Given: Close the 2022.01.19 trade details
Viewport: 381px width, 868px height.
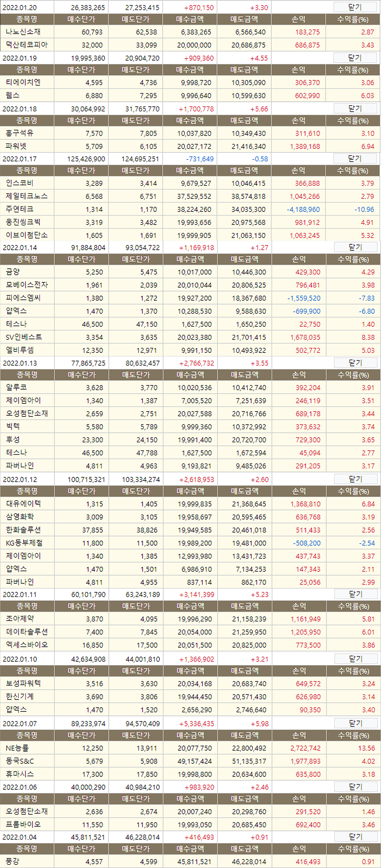Looking at the screenshot, I should click(x=355, y=57).
